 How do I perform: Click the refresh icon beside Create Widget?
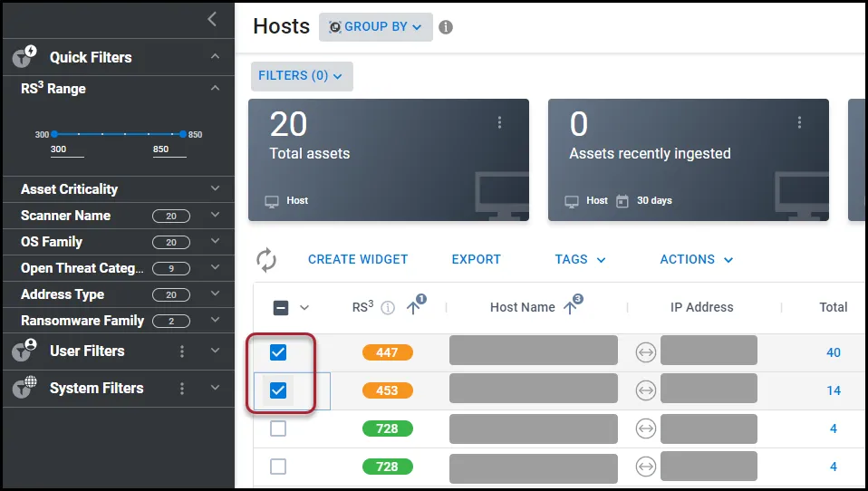pos(266,260)
